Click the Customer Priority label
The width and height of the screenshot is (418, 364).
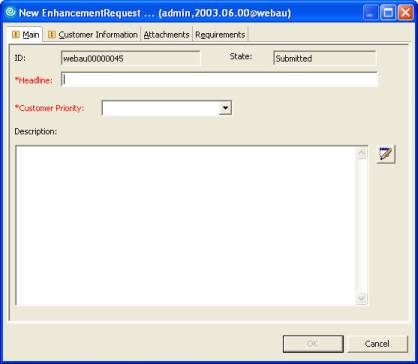49,108
